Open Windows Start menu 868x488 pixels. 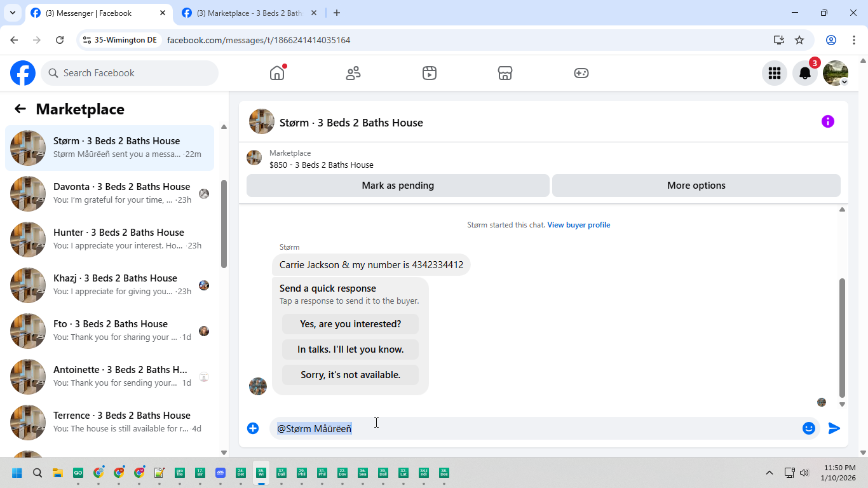[x=17, y=473]
